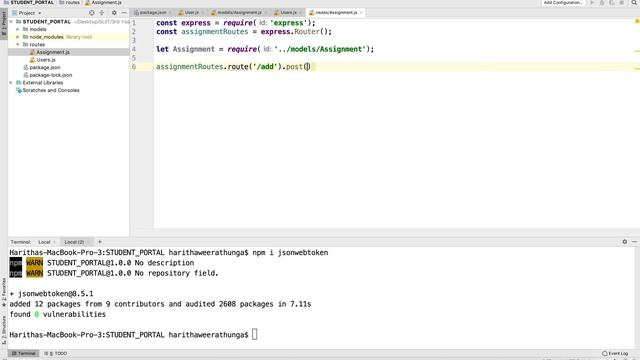Click 'npm i jsonwebtoken' command in terminal
The height and width of the screenshot is (360, 640).
[x=290, y=253]
